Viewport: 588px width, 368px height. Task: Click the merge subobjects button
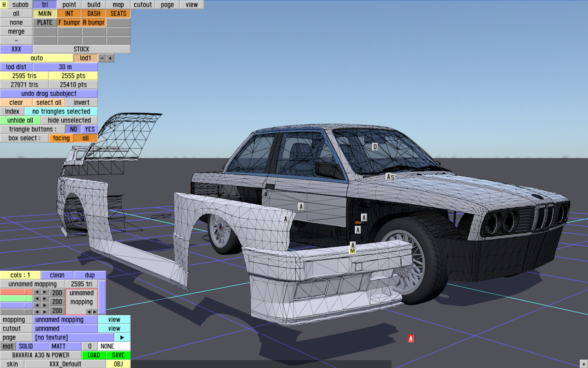16,31
